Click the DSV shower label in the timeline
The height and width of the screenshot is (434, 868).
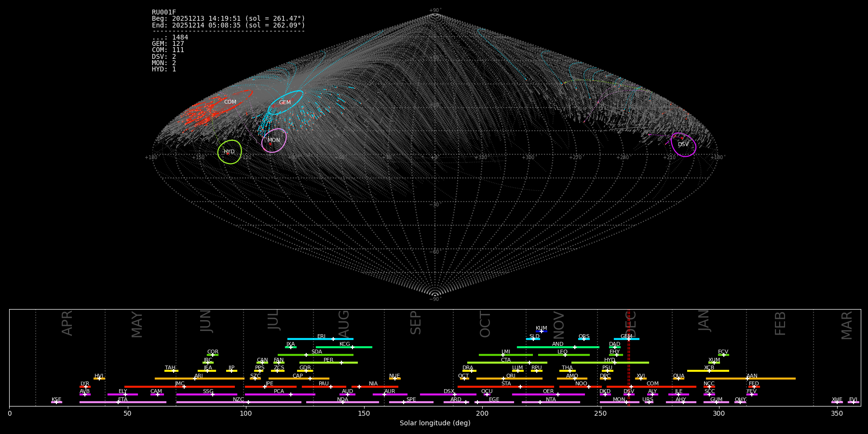click(628, 391)
